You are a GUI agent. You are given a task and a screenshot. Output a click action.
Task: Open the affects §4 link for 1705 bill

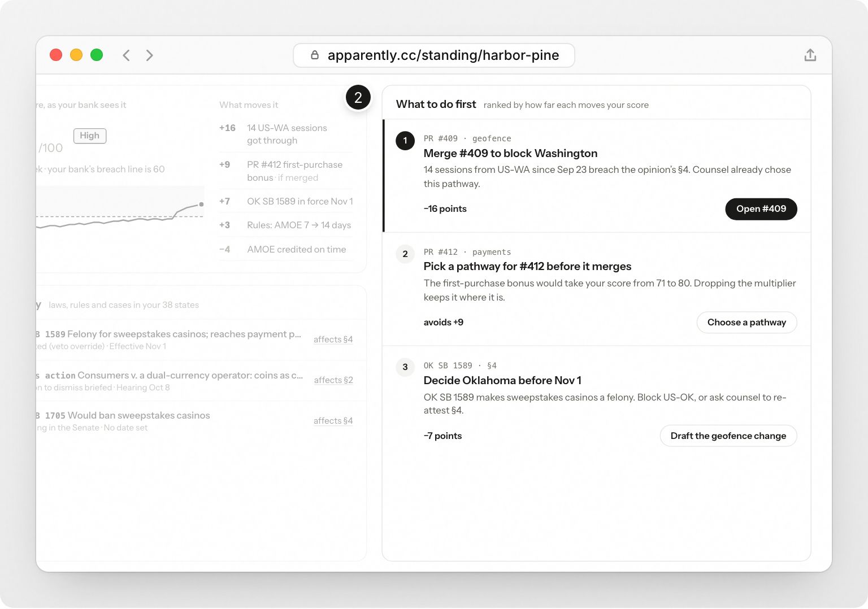[333, 421]
